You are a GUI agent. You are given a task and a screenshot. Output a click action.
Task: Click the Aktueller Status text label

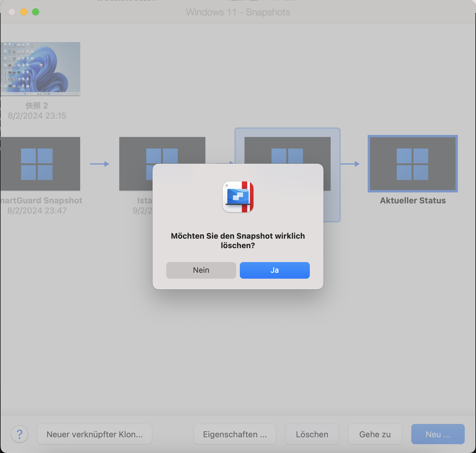point(413,200)
